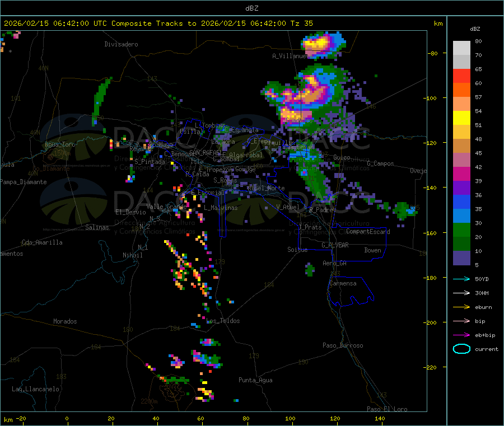The image size is (504, 426).
Task: Click the 'G_Campos' map label
Action: click(x=380, y=163)
